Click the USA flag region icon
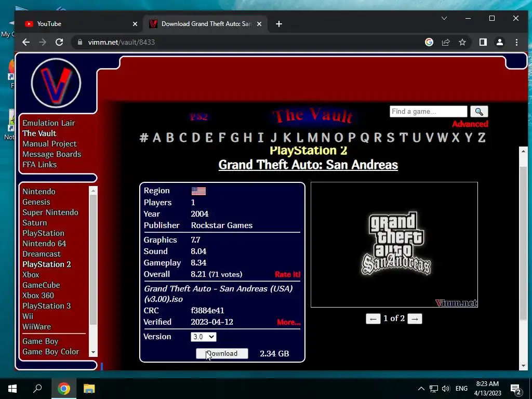Image resolution: width=532 pixels, height=399 pixels. point(198,191)
